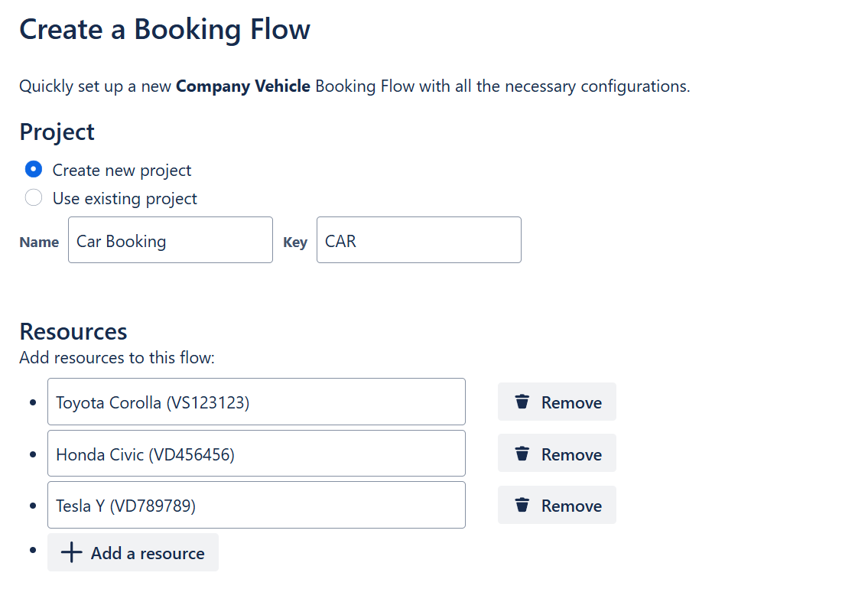The image size is (868, 589).
Task: Click the trash icon beside Tesla Y
Action: 522,506
